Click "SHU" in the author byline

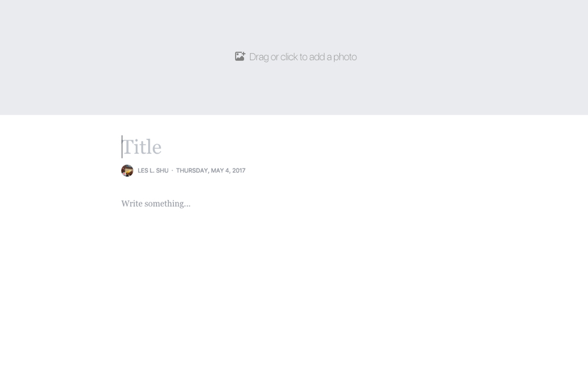(162, 171)
